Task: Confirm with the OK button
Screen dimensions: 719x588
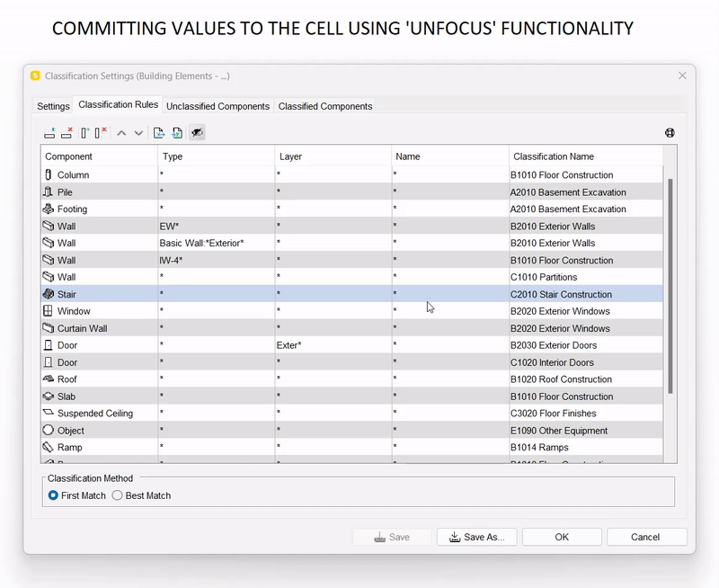Action: click(562, 537)
